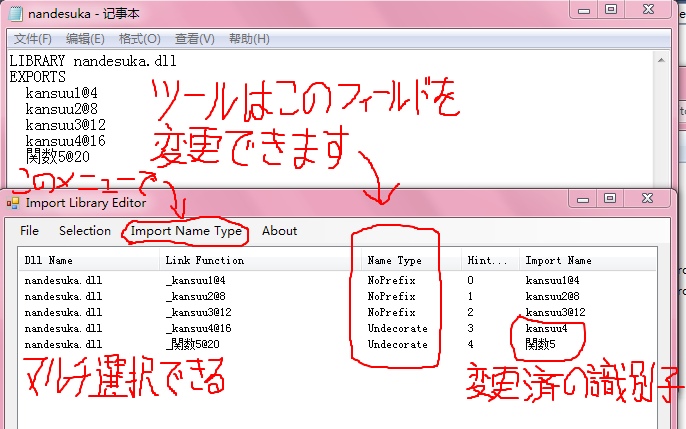The width and height of the screenshot is (686, 429).
Task: Close the Notepad window
Action: pos(648,10)
